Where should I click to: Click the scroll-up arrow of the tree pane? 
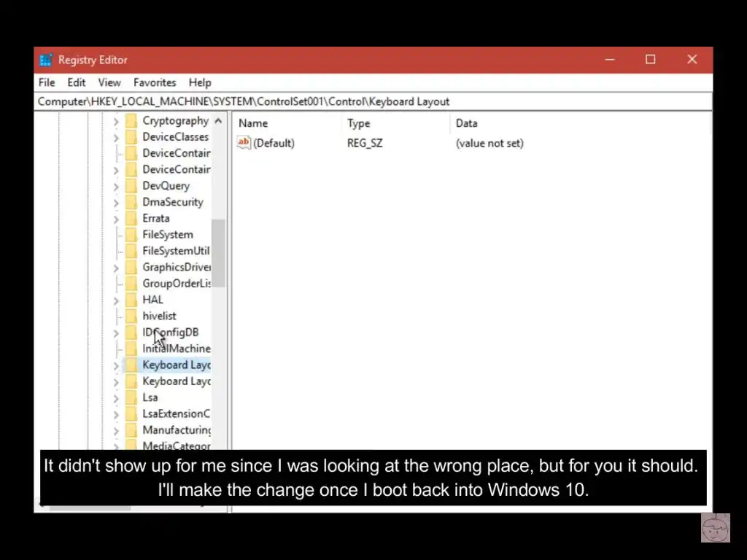click(x=218, y=121)
